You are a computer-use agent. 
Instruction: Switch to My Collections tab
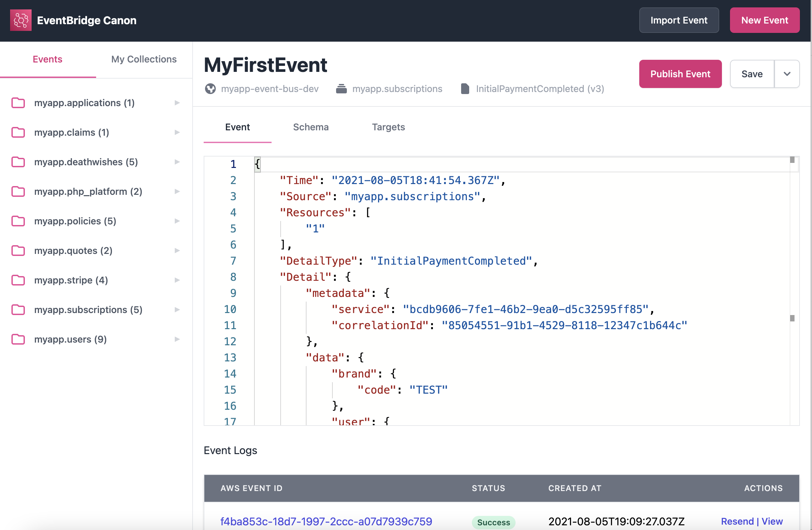click(x=144, y=59)
